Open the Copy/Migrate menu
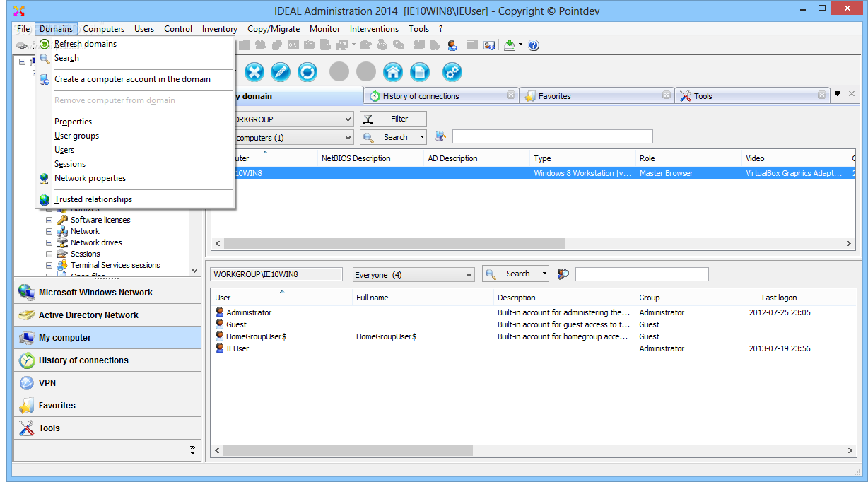Image resolution: width=868 pixels, height=482 pixels. coord(274,29)
